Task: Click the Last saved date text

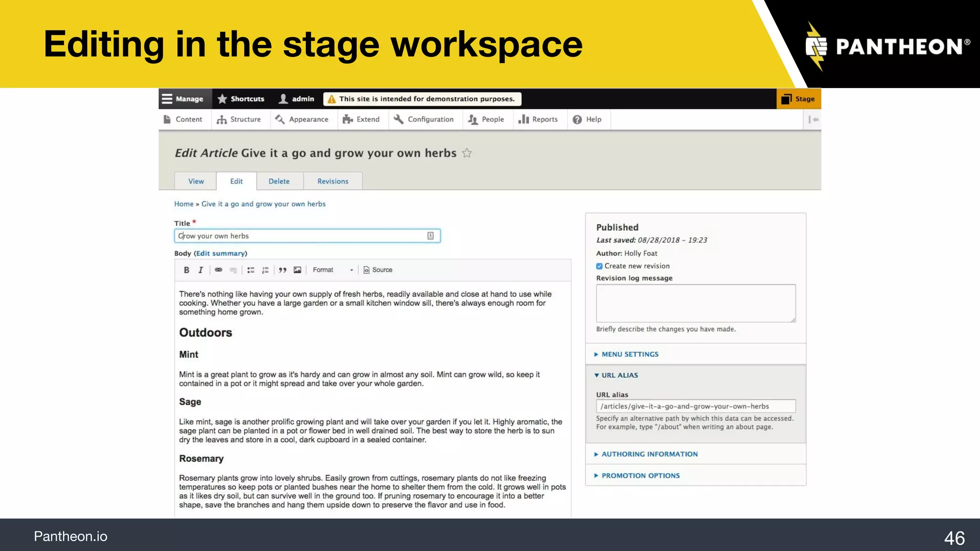Action: (x=651, y=240)
